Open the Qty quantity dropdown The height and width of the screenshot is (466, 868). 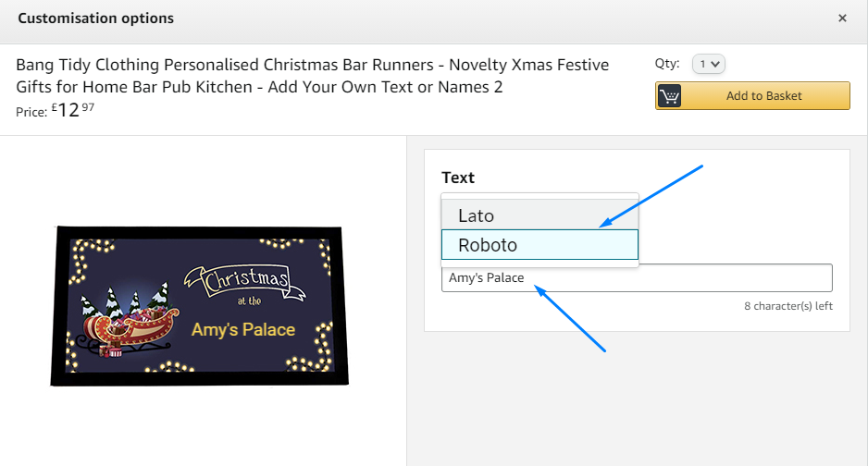712,65
